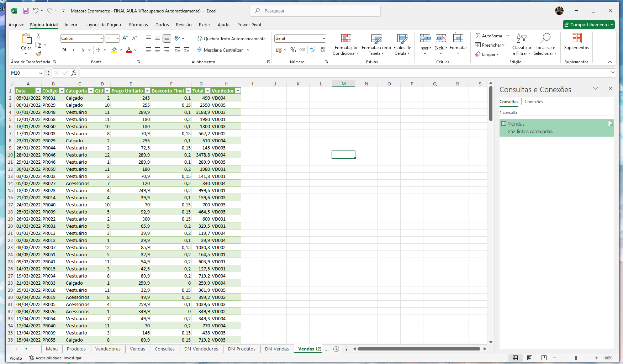Image resolution: width=623 pixels, height=364 pixels.
Task: Click the zoom slider in status bar
Action: tap(576, 358)
